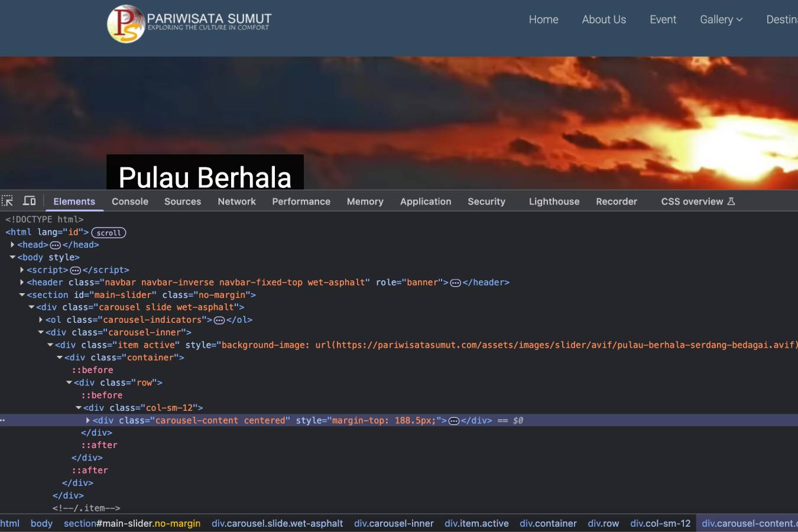Click the ellipsis on the carousel-content div
Image resolution: width=798 pixels, height=532 pixels.
(x=453, y=420)
